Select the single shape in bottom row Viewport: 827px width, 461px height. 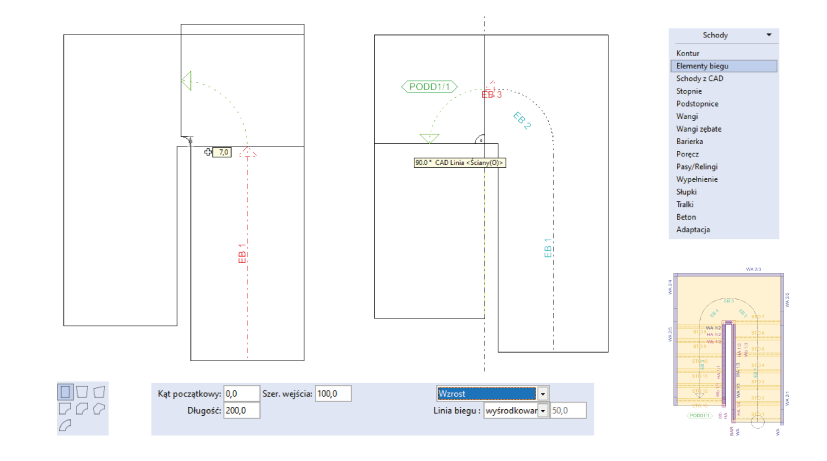click(66, 425)
